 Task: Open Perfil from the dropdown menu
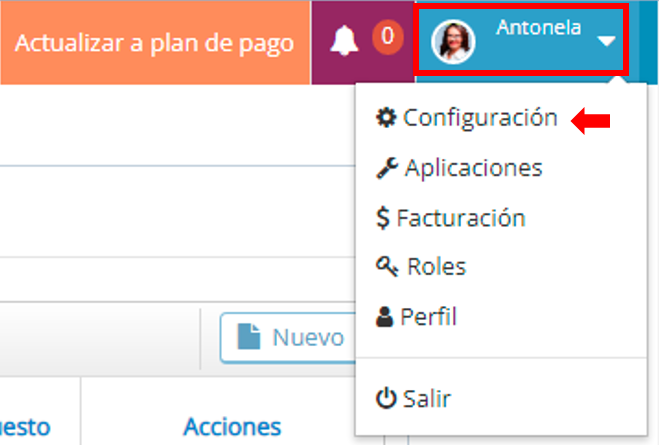coord(428,318)
